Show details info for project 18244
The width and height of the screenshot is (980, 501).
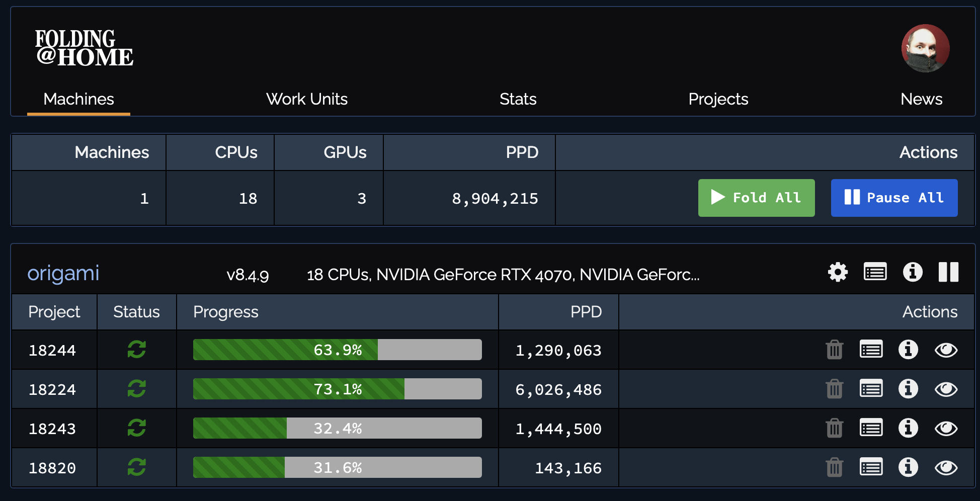click(x=908, y=350)
